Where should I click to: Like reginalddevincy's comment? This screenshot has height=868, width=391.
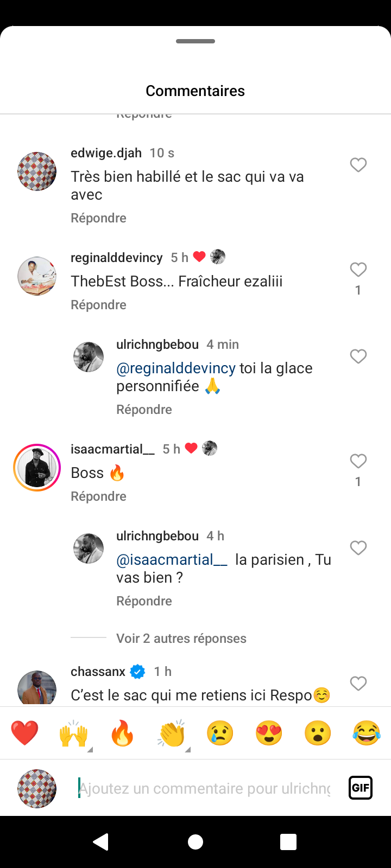[x=358, y=270]
